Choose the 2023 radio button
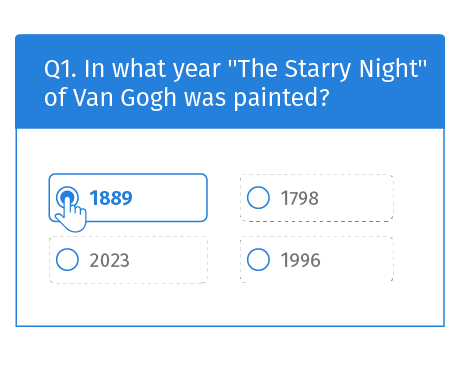The image size is (459, 375). click(x=67, y=260)
